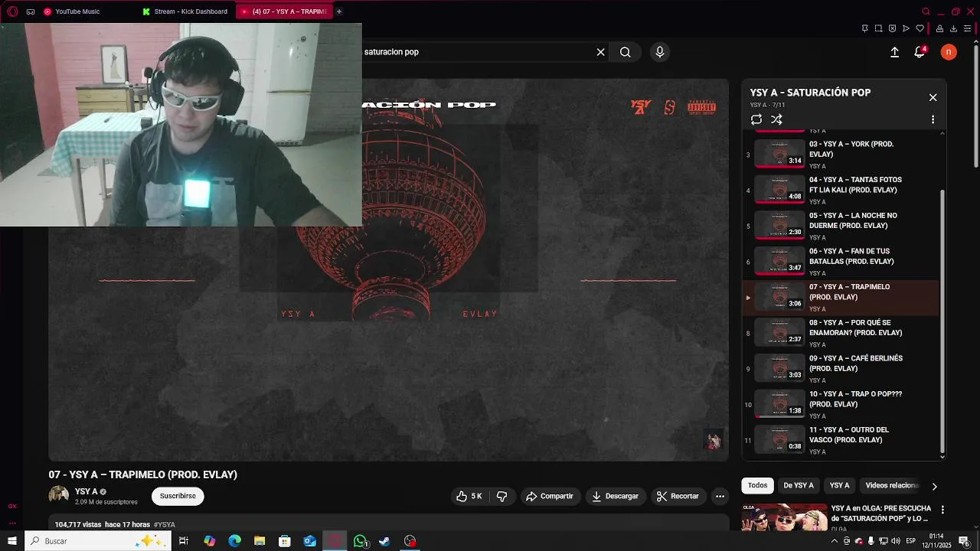Image resolution: width=980 pixels, height=551 pixels.
Task: Show hidden system tray icons
Action: 834,541
